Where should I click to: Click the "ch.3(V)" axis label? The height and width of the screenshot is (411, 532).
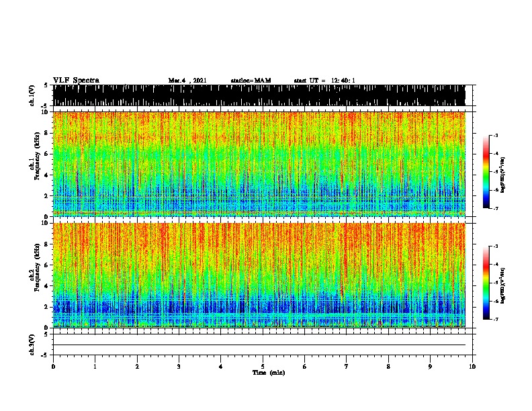tap(32, 345)
